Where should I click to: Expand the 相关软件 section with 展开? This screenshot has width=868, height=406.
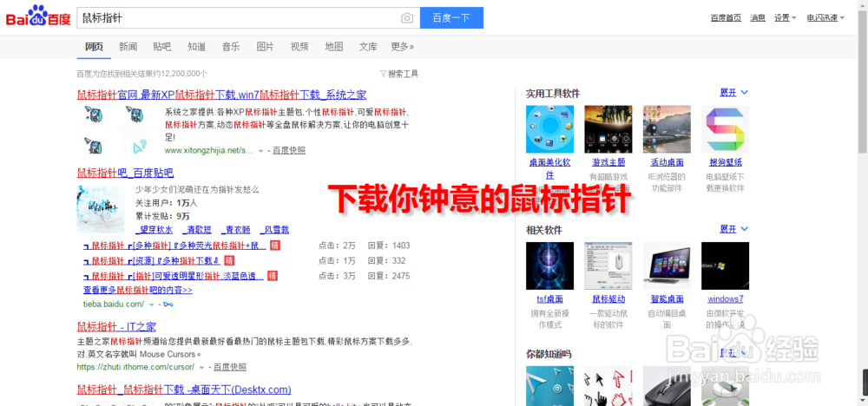coord(734,228)
